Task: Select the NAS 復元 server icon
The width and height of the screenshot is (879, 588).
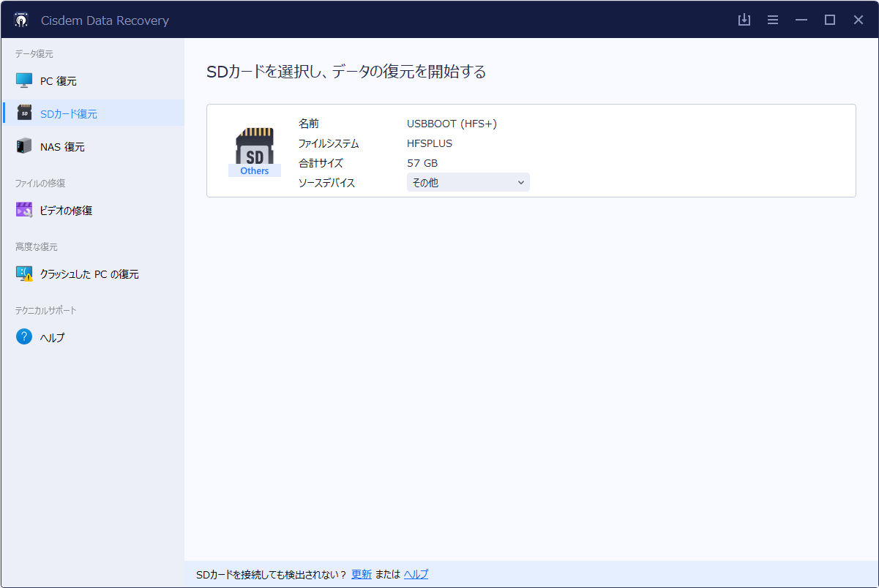Action: click(x=24, y=146)
